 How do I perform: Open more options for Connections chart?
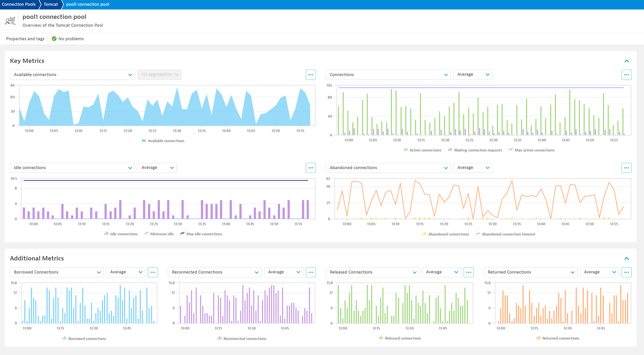[626, 75]
